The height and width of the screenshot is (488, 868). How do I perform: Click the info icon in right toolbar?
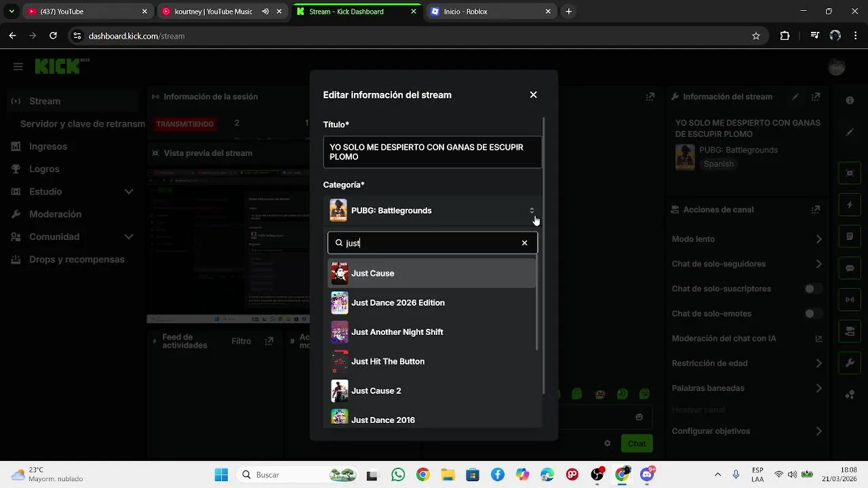[850, 100]
